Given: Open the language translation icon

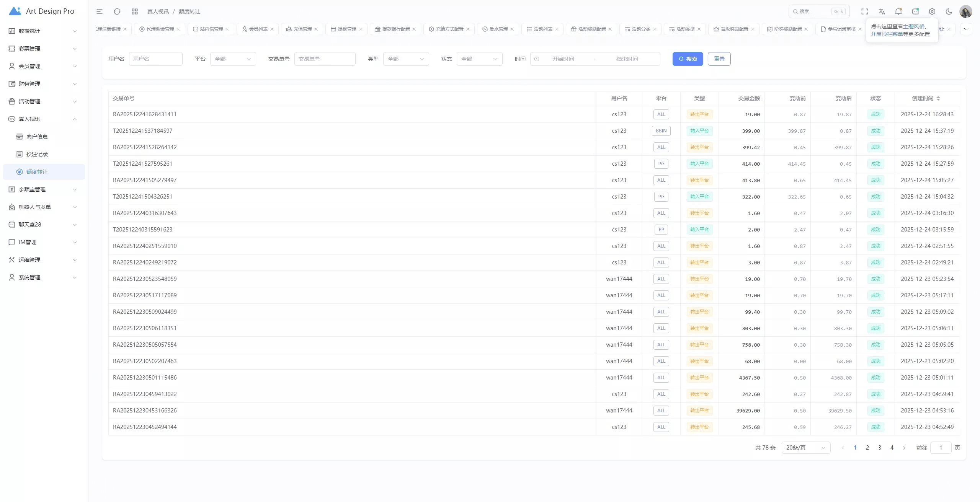Looking at the screenshot, I should [882, 11].
